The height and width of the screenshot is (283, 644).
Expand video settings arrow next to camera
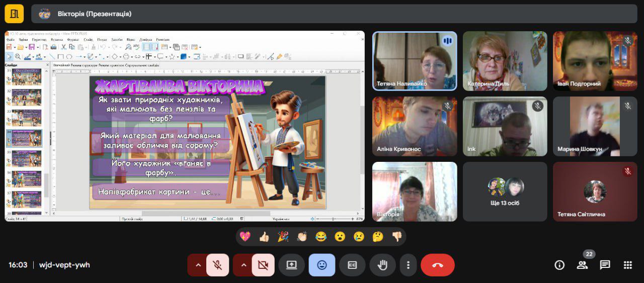tap(244, 265)
